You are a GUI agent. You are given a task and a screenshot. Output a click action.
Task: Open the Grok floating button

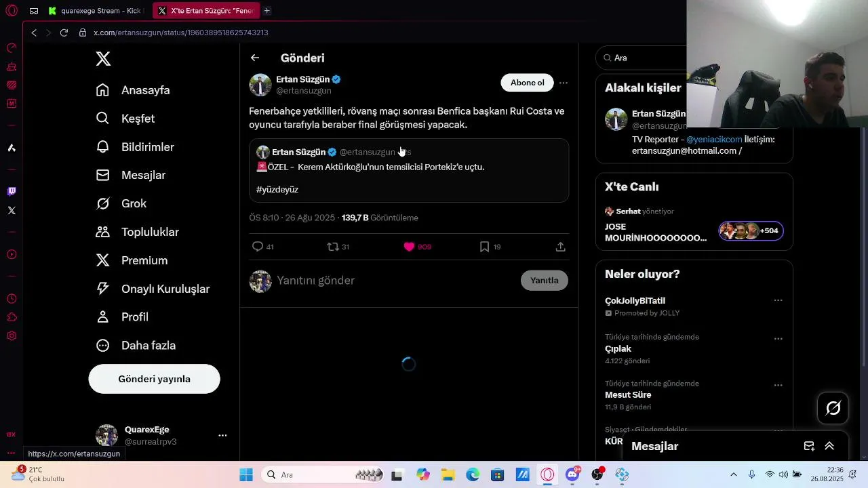click(833, 408)
